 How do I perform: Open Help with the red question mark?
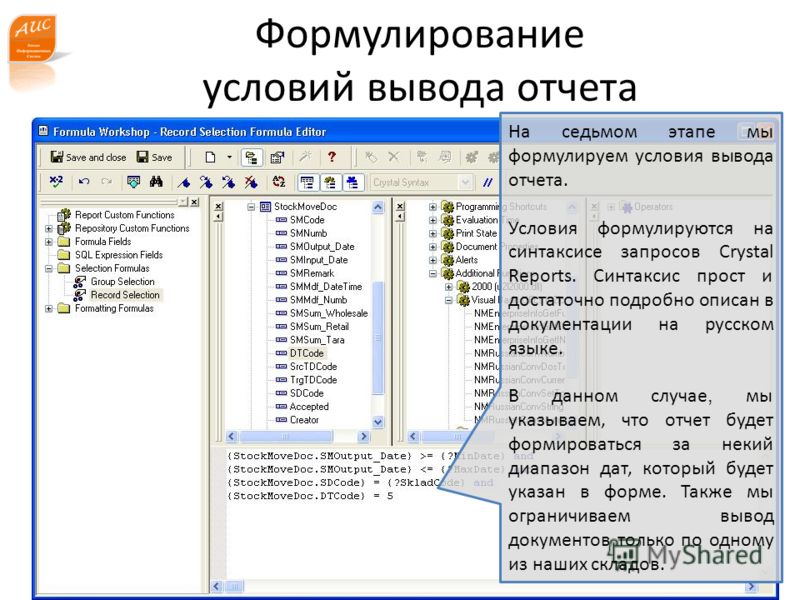pyautogui.click(x=332, y=157)
